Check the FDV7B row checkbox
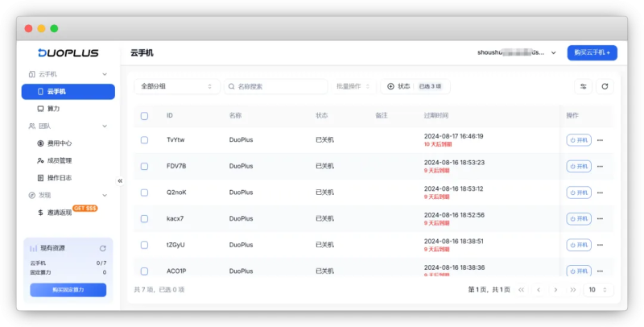The height and width of the screenshot is (327, 644). tap(144, 167)
